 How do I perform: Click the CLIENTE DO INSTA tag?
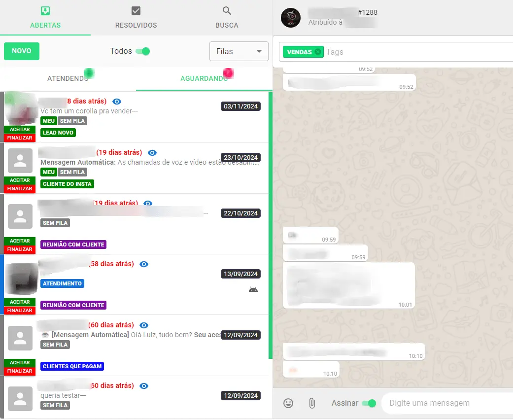[x=67, y=184]
